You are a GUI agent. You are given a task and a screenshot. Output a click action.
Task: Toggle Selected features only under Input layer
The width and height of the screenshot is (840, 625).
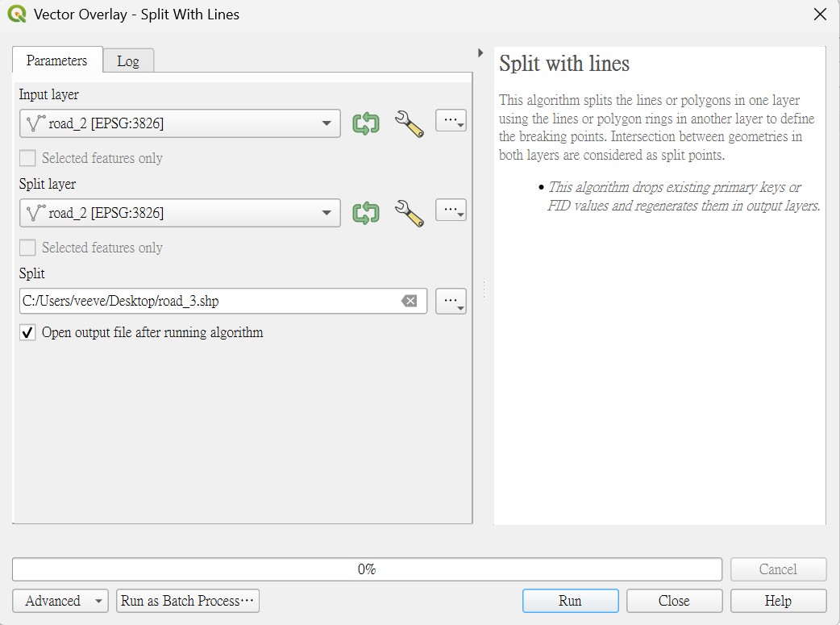(x=27, y=158)
